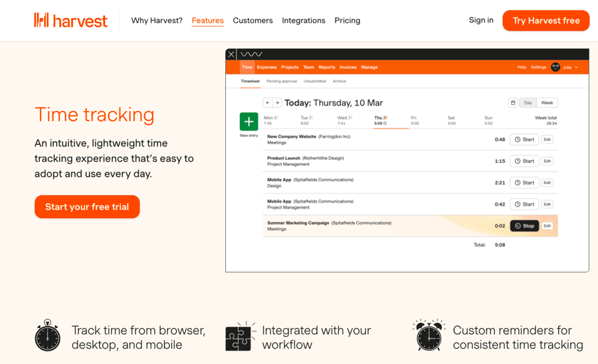This screenshot has height=364, width=598.
Task: Click 'Integrated with your workflow' text
Action: (x=316, y=337)
